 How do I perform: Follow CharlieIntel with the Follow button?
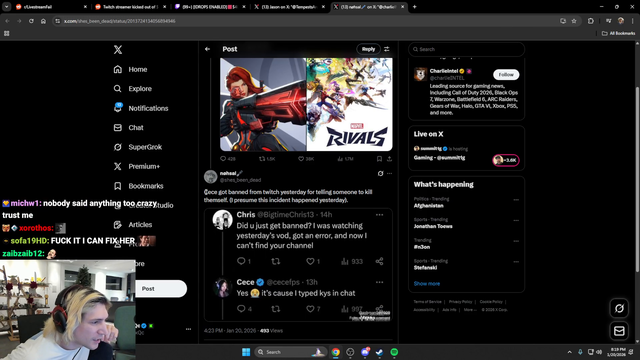click(x=506, y=75)
